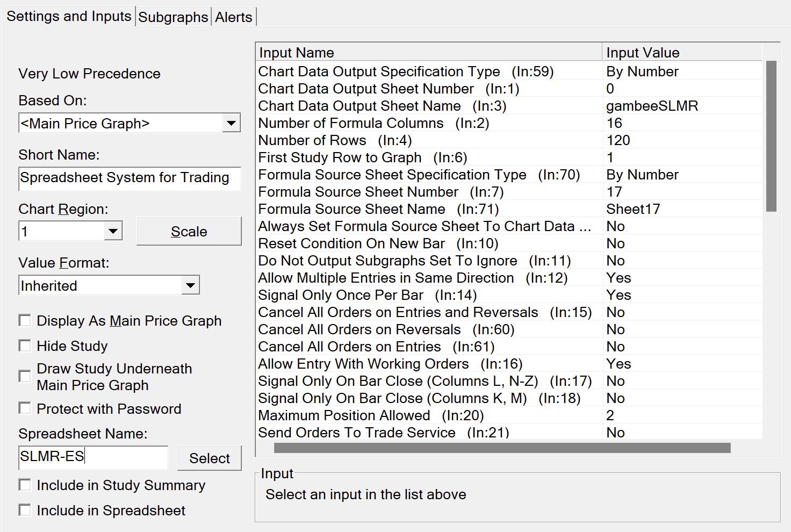Screen dimensions: 791x532
Task: Click the Input Name column header
Action: (428, 53)
